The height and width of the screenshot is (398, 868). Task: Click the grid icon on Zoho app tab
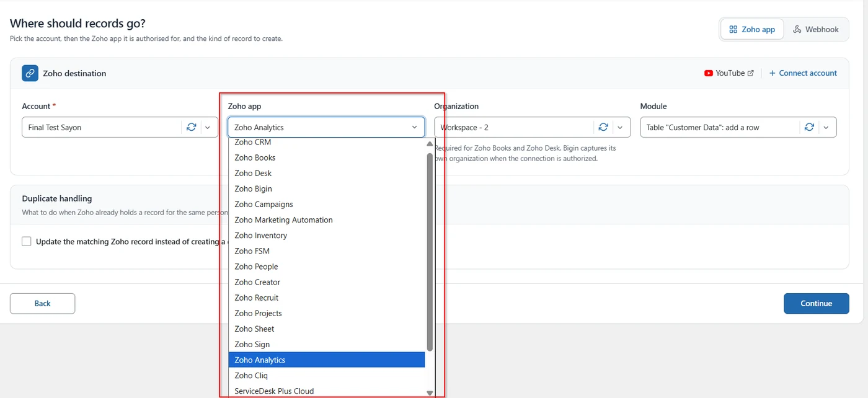733,29
